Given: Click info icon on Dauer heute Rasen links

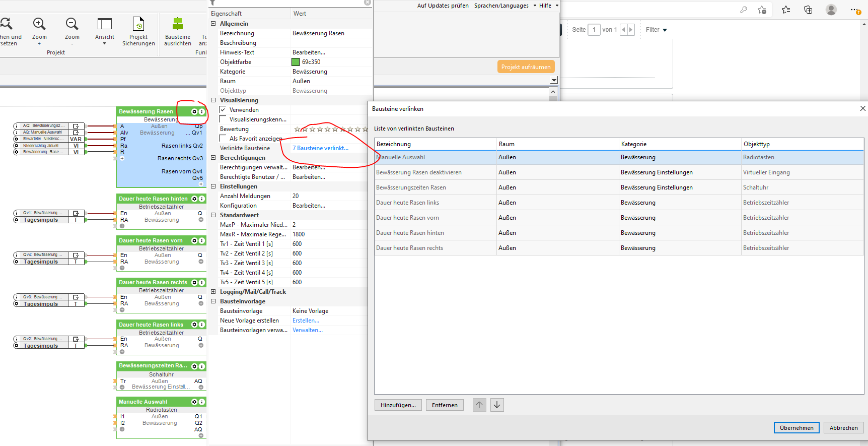Looking at the screenshot, I should pyautogui.click(x=202, y=325).
